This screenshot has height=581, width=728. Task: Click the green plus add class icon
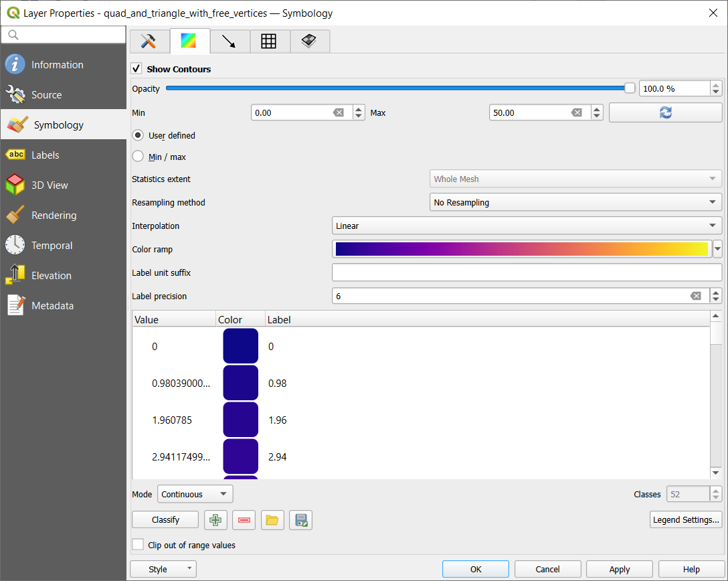coord(215,520)
